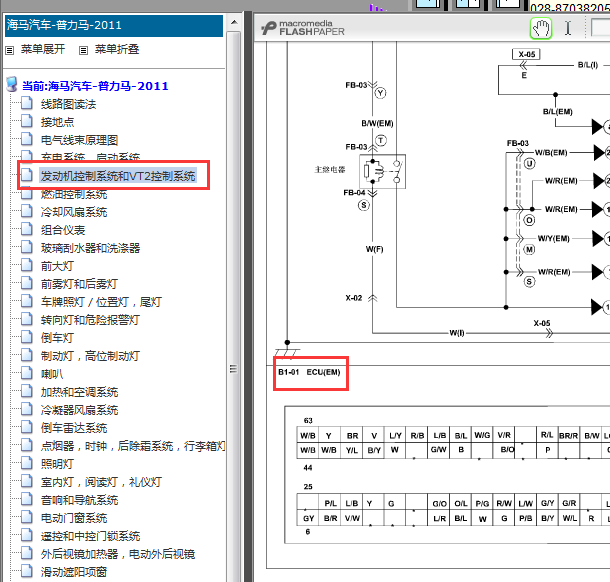This screenshot has height=582, width=610.
Task: Open 冷凝器风扇系统 page
Action: [x=79, y=410]
